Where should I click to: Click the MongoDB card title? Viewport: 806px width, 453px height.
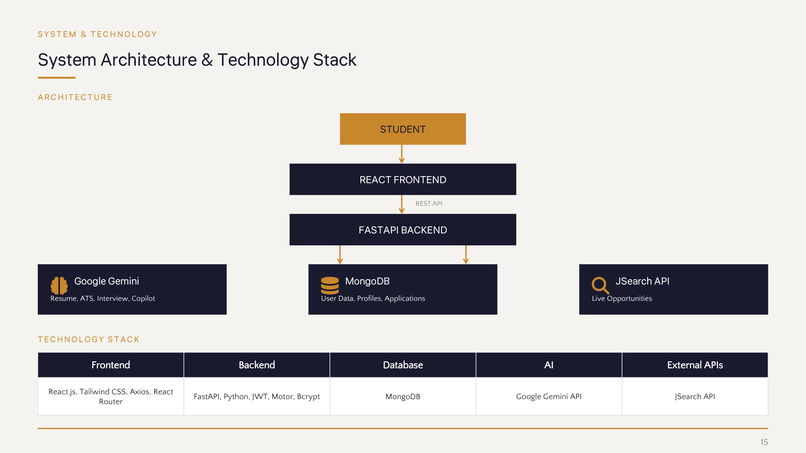point(367,281)
